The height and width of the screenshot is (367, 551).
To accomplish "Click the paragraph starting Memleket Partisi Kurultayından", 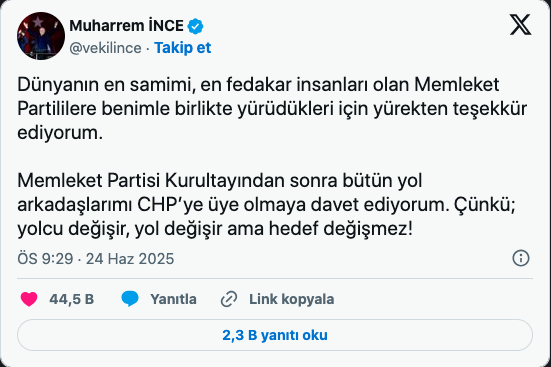I will pos(266,205).
